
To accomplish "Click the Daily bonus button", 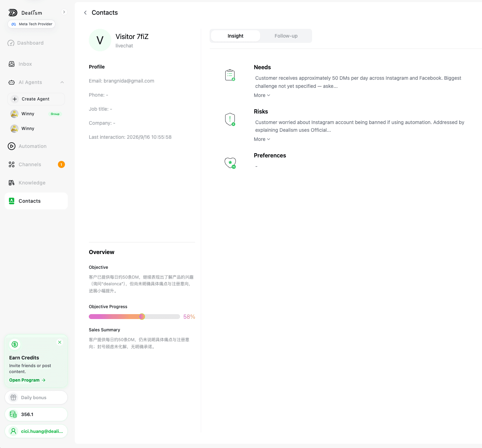I will click(x=36, y=397).
